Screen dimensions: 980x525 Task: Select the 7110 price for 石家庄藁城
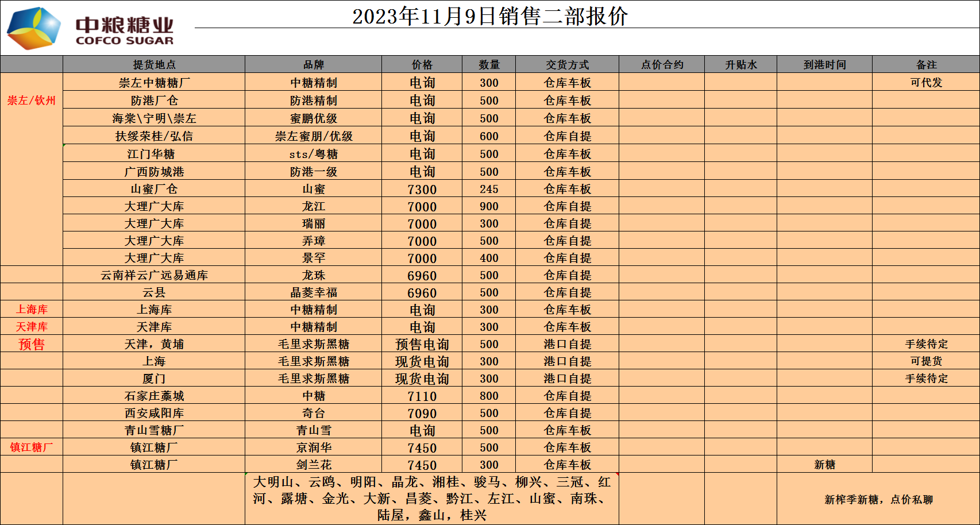tap(422, 396)
